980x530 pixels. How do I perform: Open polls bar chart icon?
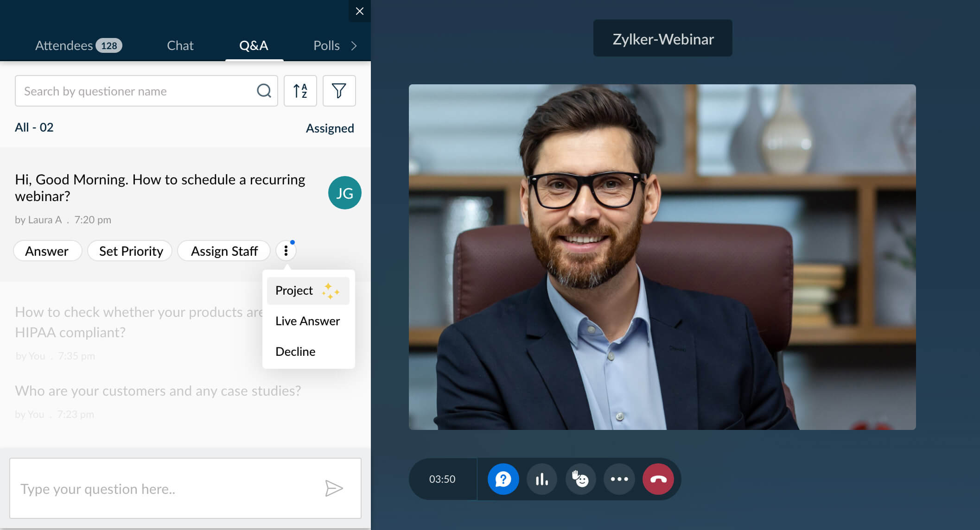[x=541, y=479]
